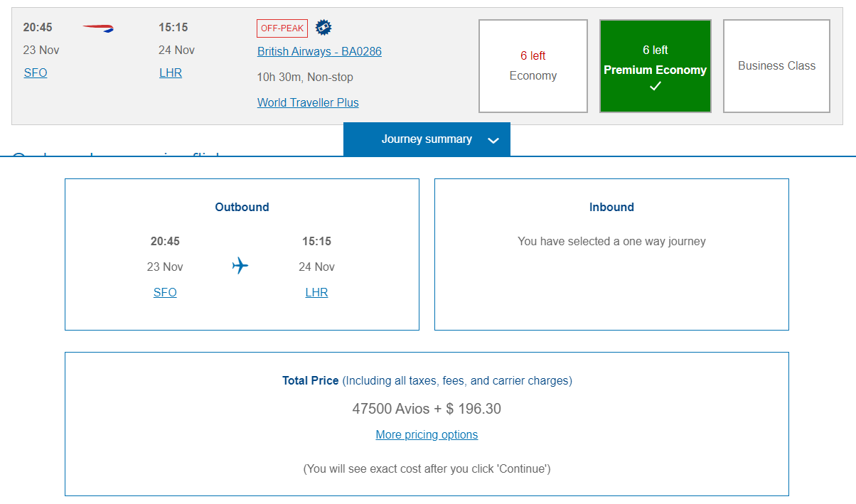Click the British Airways speedbird logo icon
Image resolution: width=856 pixels, height=504 pixels.
tap(98, 27)
